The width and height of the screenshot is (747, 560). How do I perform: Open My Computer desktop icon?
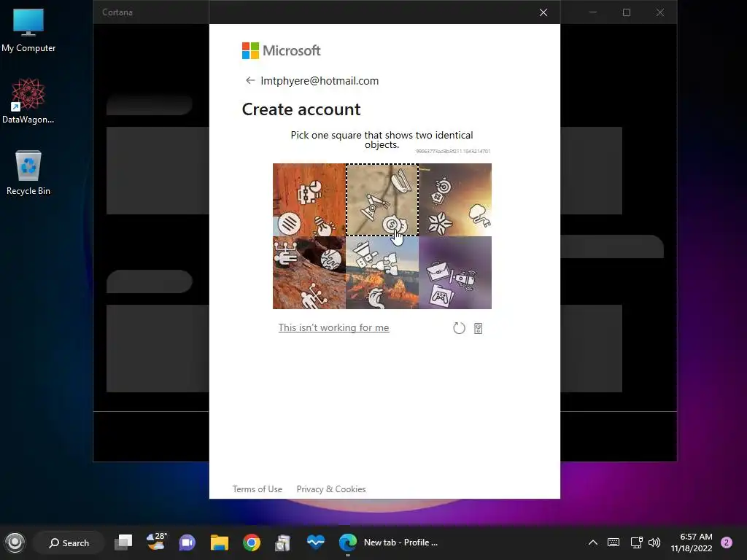point(28,31)
